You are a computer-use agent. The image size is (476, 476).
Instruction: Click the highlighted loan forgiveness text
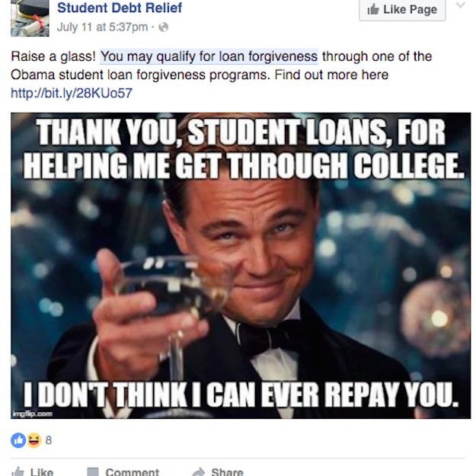209,56
